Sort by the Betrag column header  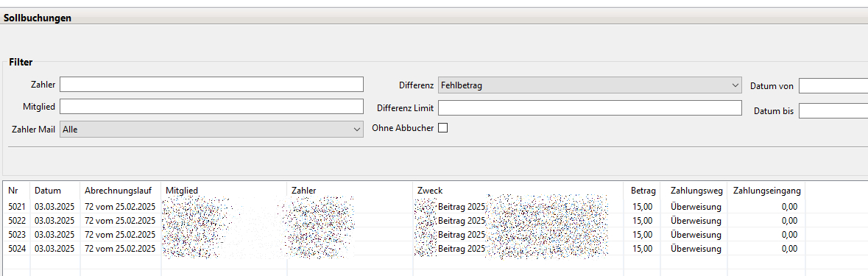[642, 191]
